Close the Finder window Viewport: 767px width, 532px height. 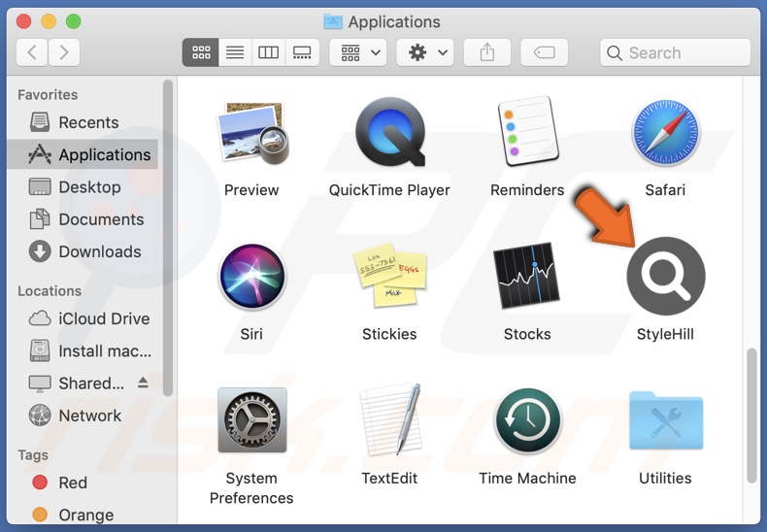pyautogui.click(x=23, y=21)
